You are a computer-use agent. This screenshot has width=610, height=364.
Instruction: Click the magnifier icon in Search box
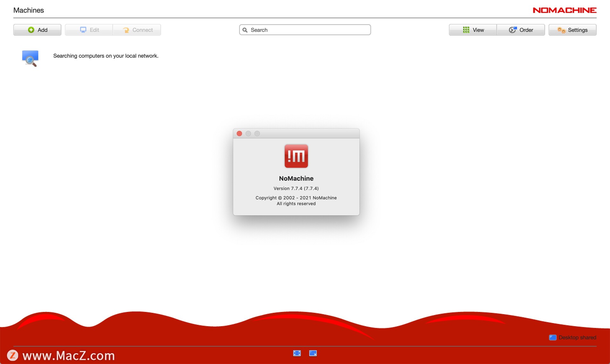(x=245, y=30)
